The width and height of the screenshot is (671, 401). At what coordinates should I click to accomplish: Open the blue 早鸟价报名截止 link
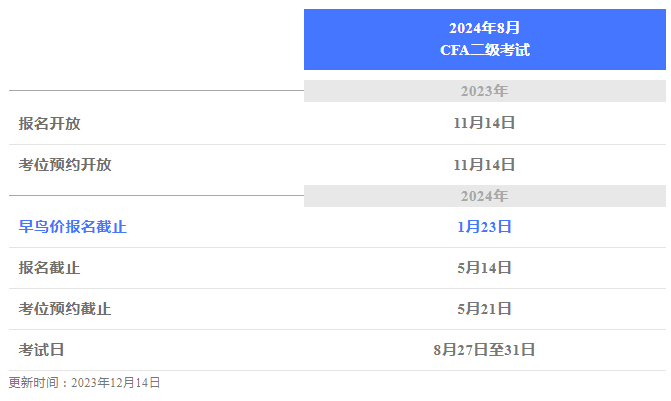point(73,227)
